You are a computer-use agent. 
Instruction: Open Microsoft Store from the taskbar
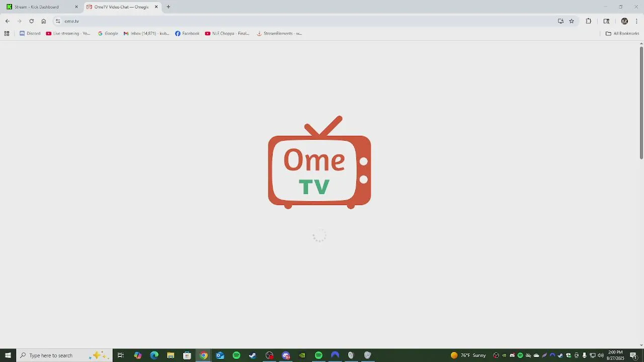point(187,355)
